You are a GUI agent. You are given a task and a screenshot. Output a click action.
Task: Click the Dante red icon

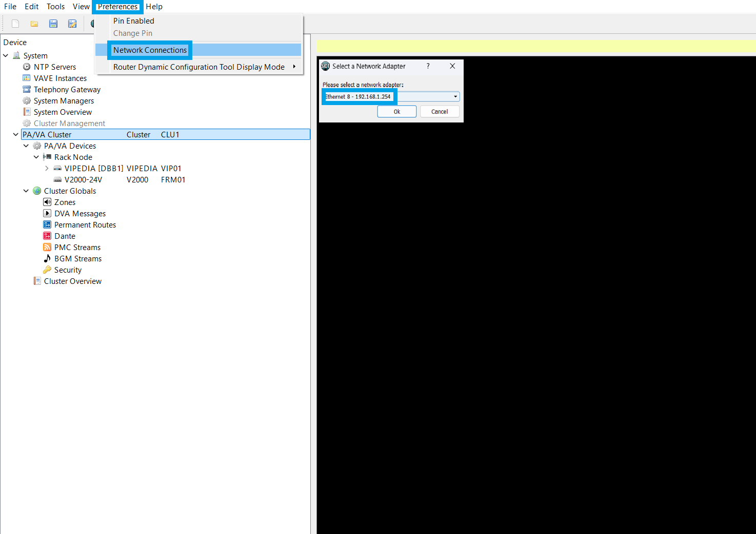click(x=47, y=236)
